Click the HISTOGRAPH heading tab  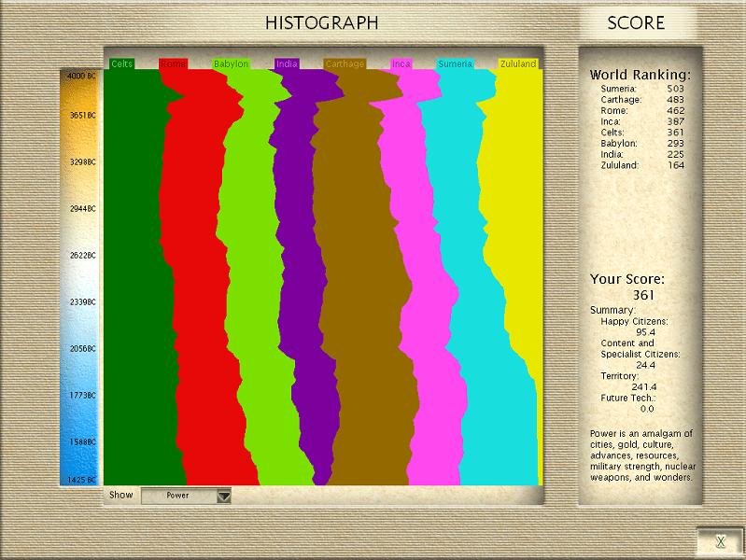(321, 23)
